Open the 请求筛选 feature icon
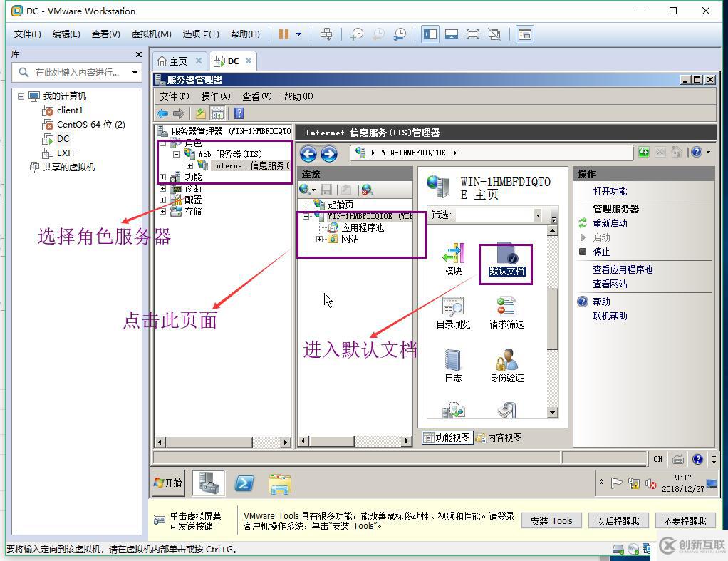 click(506, 313)
